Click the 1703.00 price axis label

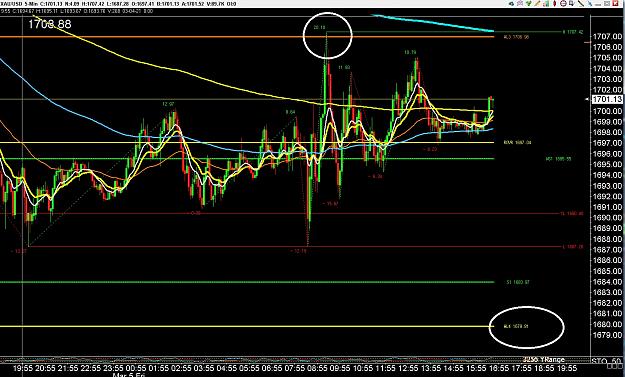(607, 79)
